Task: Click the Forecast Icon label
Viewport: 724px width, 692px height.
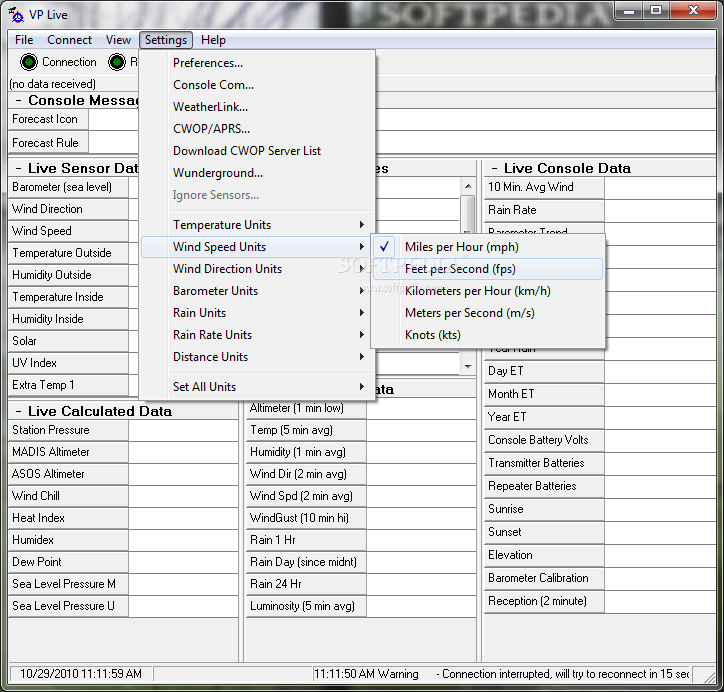Action: pyautogui.click(x=48, y=119)
